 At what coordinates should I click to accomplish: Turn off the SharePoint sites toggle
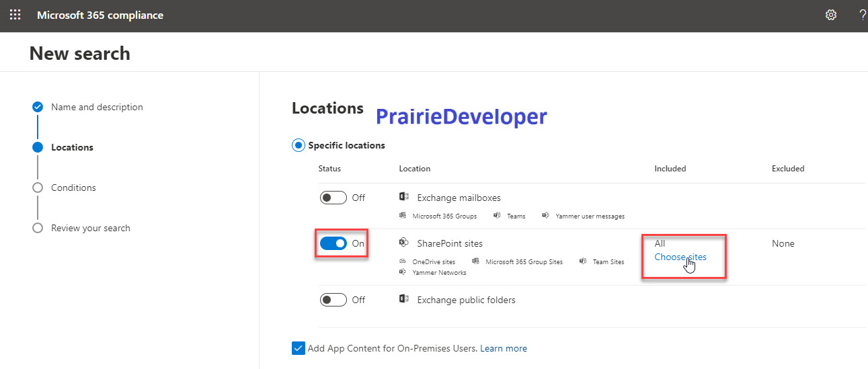(x=333, y=243)
